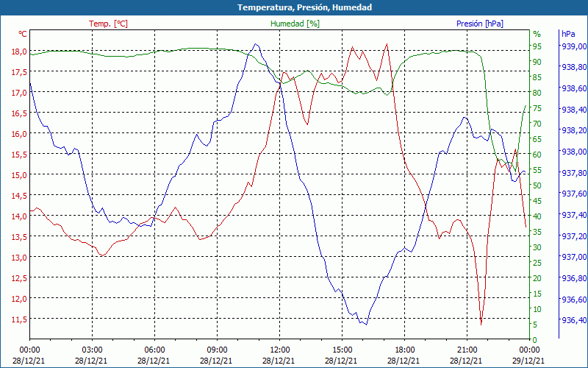Click the 40 humidity axis value

(x=537, y=216)
